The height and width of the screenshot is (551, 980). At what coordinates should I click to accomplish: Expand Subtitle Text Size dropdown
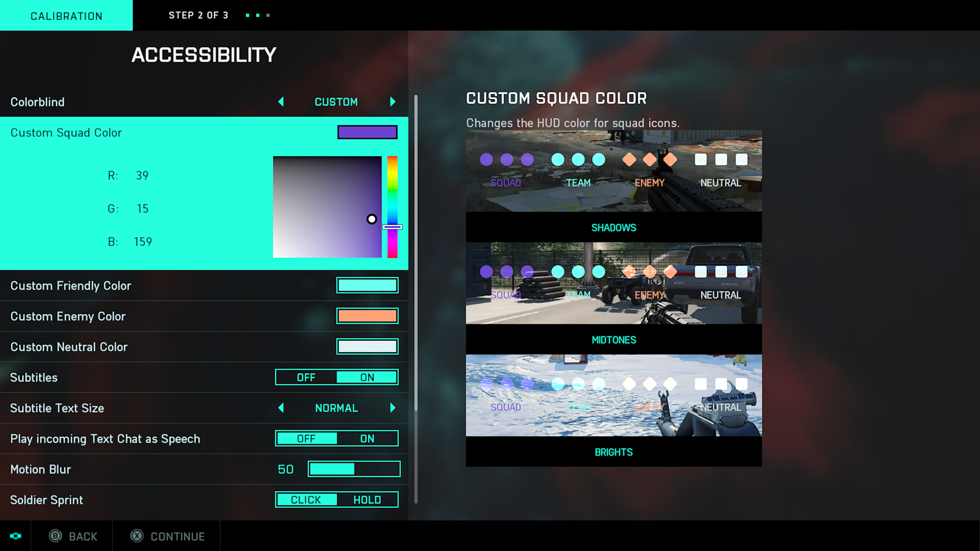point(336,408)
